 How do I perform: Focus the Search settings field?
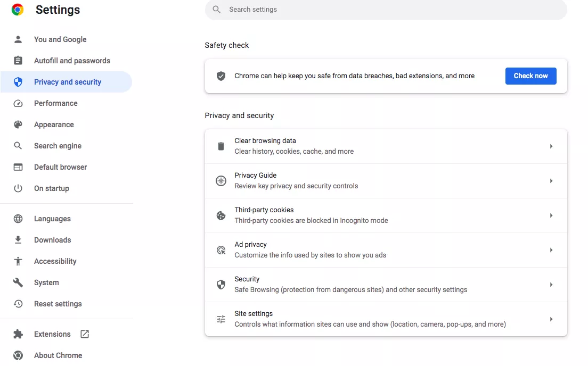tap(386, 10)
